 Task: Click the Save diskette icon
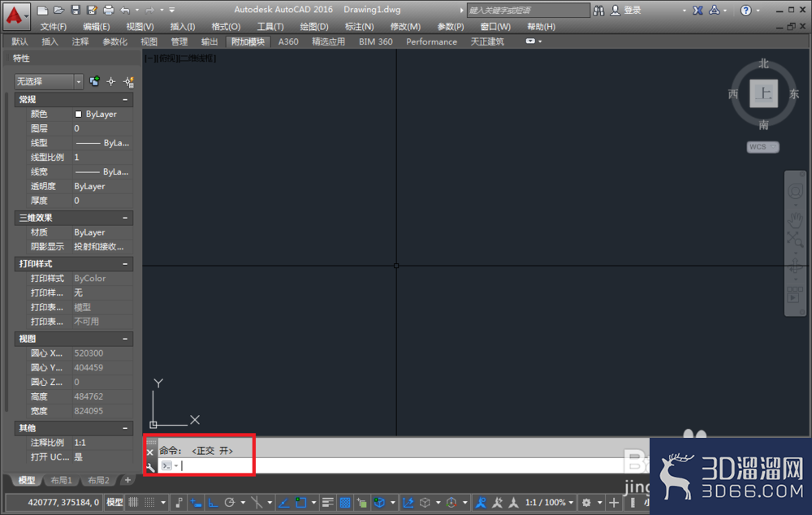point(75,10)
